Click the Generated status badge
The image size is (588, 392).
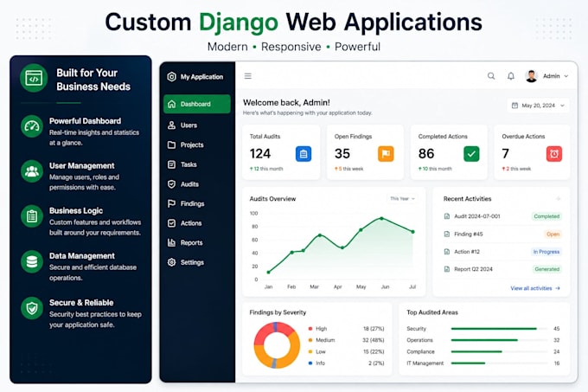click(x=546, y=269)
